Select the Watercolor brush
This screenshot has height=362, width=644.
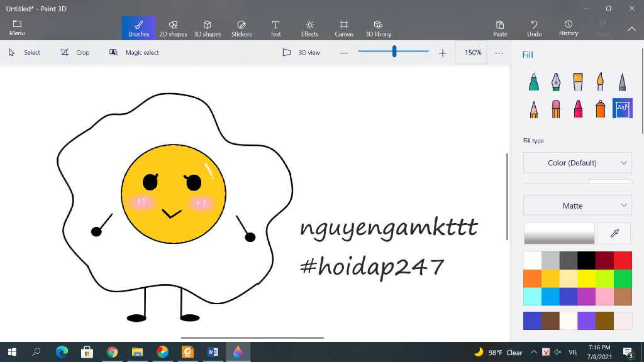(600, 82)
